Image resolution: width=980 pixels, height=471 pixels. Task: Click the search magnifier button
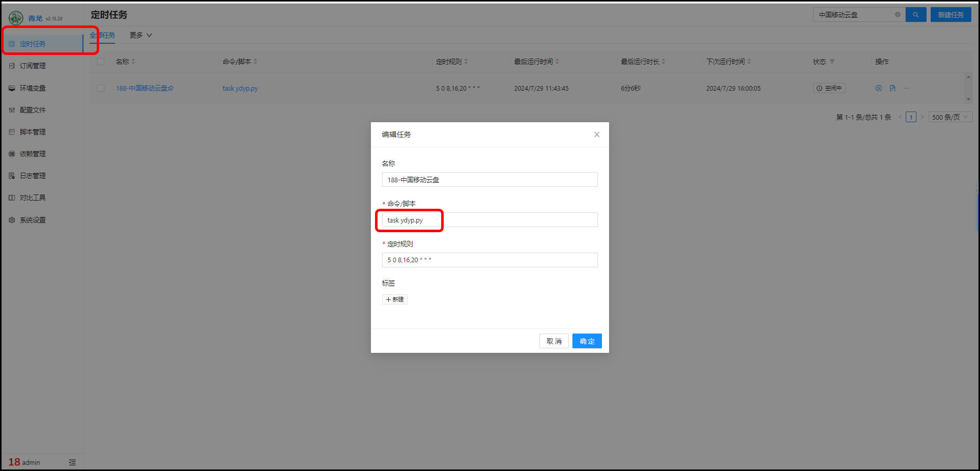pos(916,15)
